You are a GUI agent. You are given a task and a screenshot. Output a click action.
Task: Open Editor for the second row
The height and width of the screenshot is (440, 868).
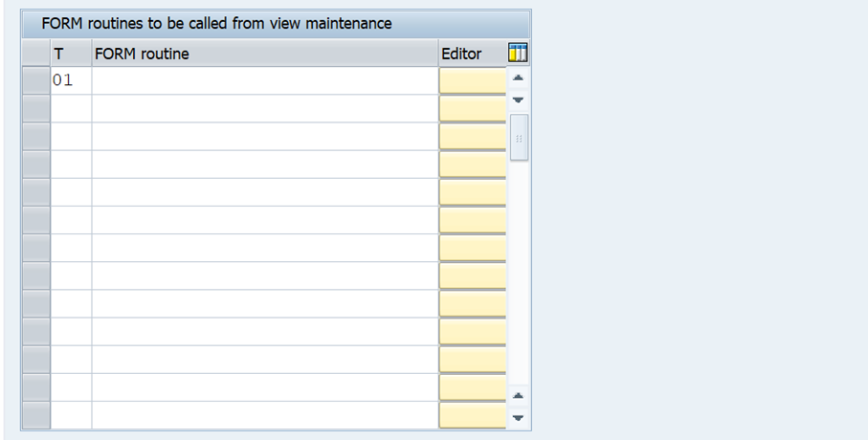(472, 108)
